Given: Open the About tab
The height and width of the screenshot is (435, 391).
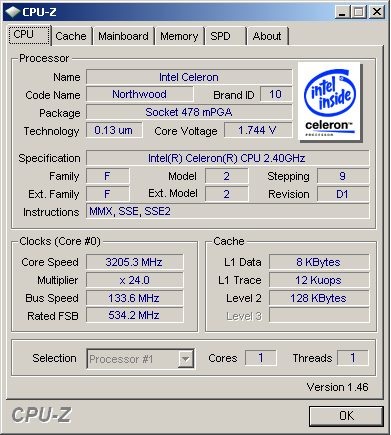Looking at the screenshot, I should (x=267, y=36).
